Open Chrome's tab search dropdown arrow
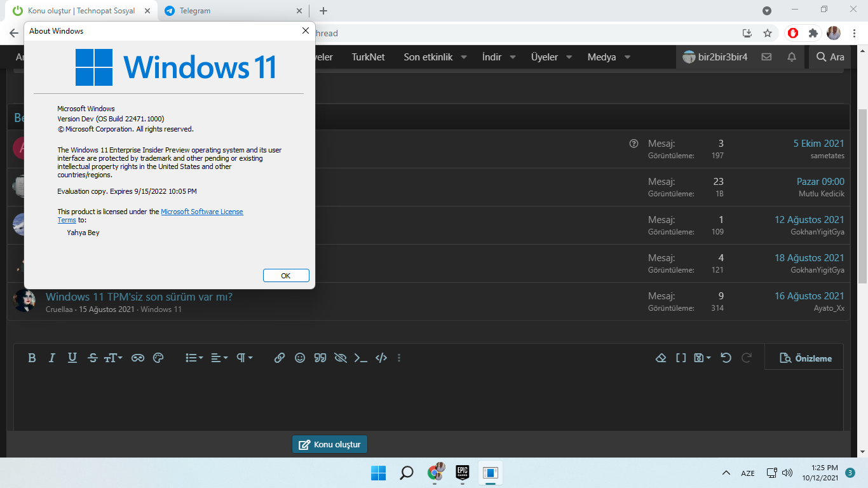The width and height of the screenshot is (868, 488). (x=767, y=11)
